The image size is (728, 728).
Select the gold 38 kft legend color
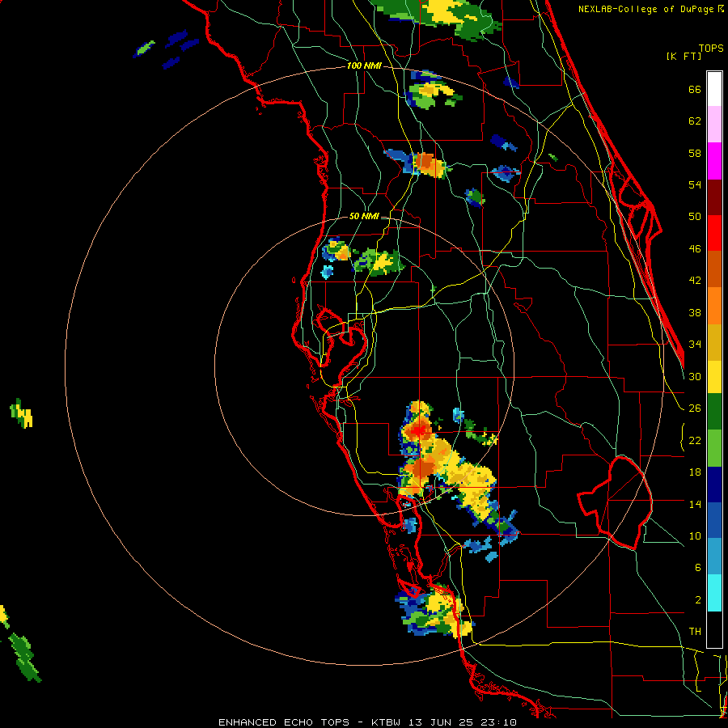714,343
